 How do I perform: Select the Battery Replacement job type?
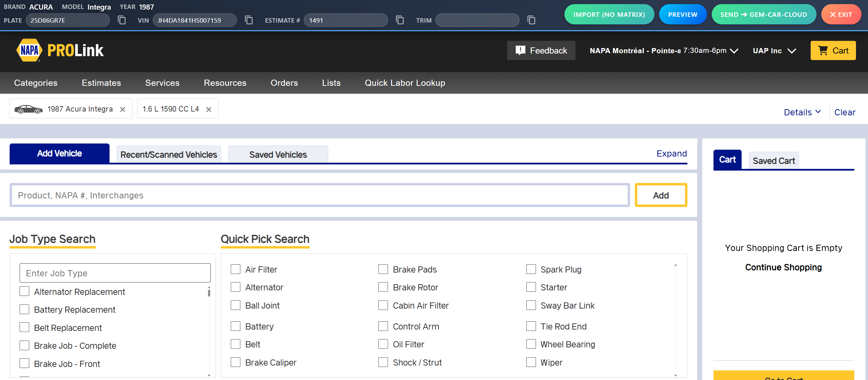(24, 309)
